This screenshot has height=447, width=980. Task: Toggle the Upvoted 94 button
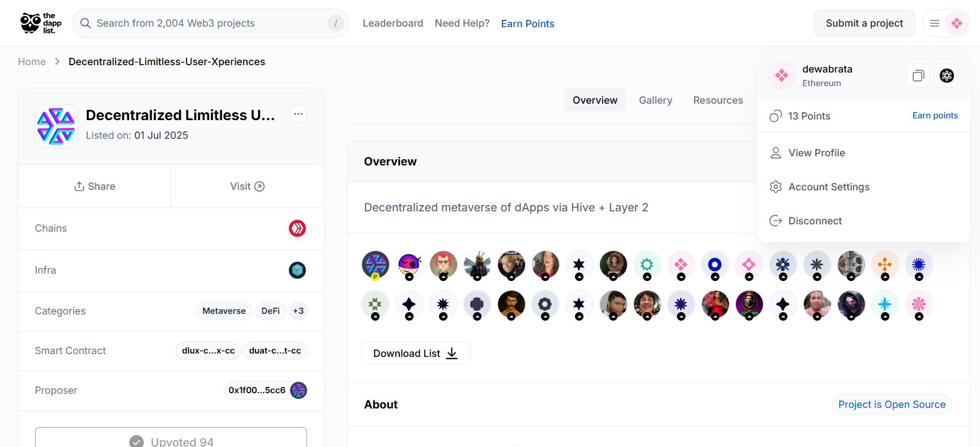(171, 440)
